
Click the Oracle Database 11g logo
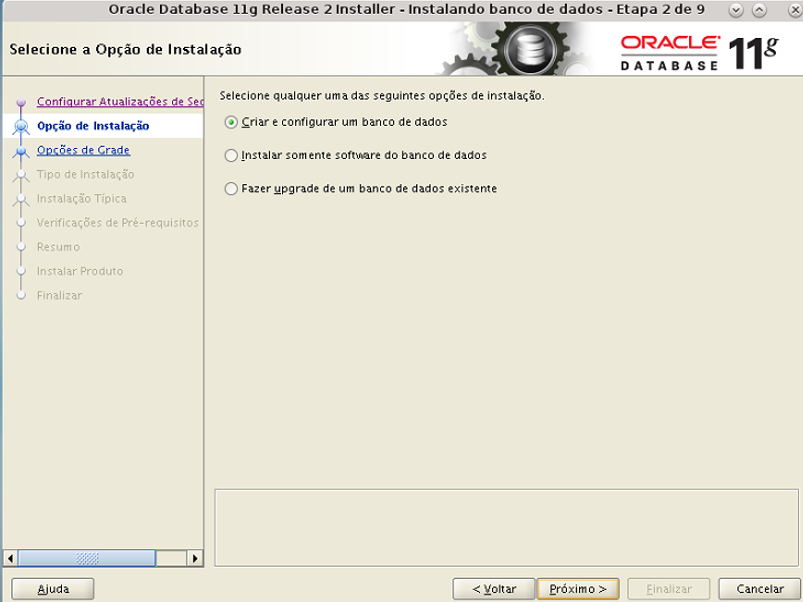[699, 53]
